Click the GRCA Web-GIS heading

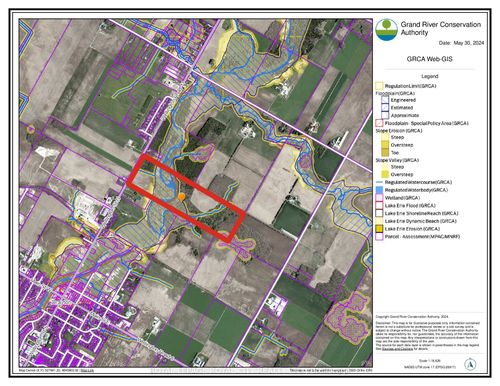[x=429, y=59]
